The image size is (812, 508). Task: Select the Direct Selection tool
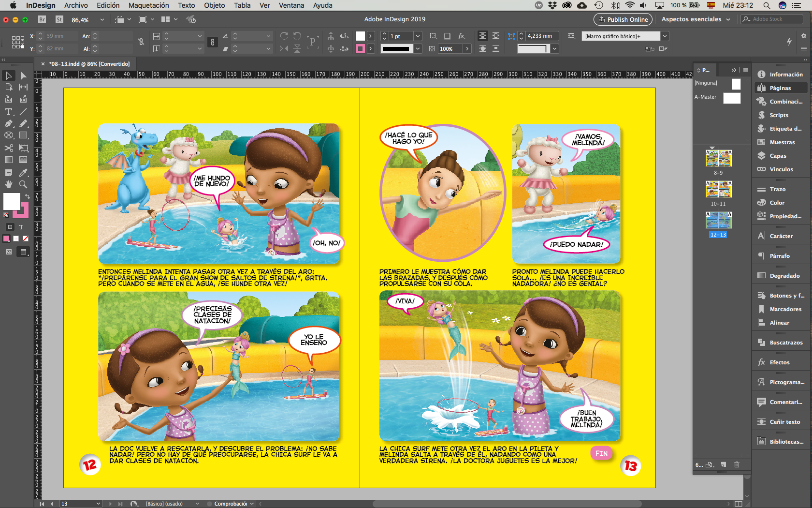[23, 75]
